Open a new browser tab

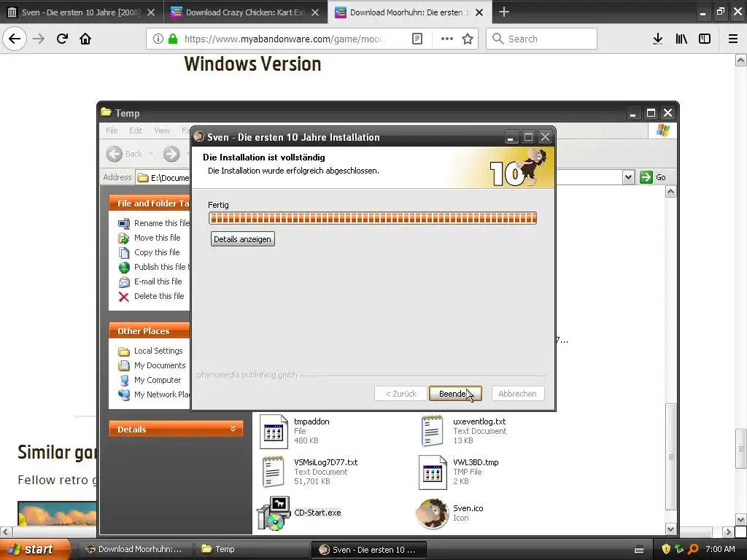point(503,12)
